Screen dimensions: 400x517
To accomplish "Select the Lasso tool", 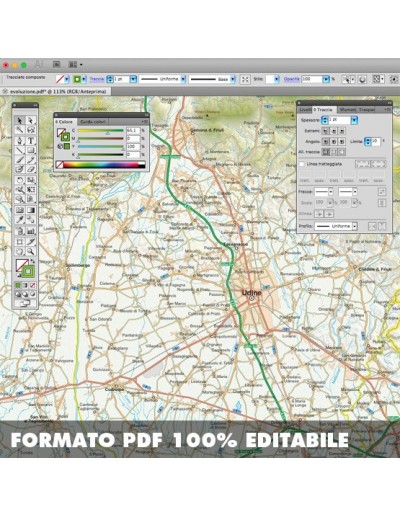I will (x=31, y=130).
